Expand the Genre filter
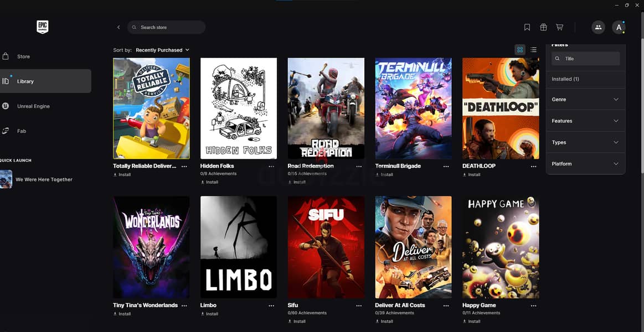Image resolution: width=644 pixels, height=332 pixels. coord(585,99)
